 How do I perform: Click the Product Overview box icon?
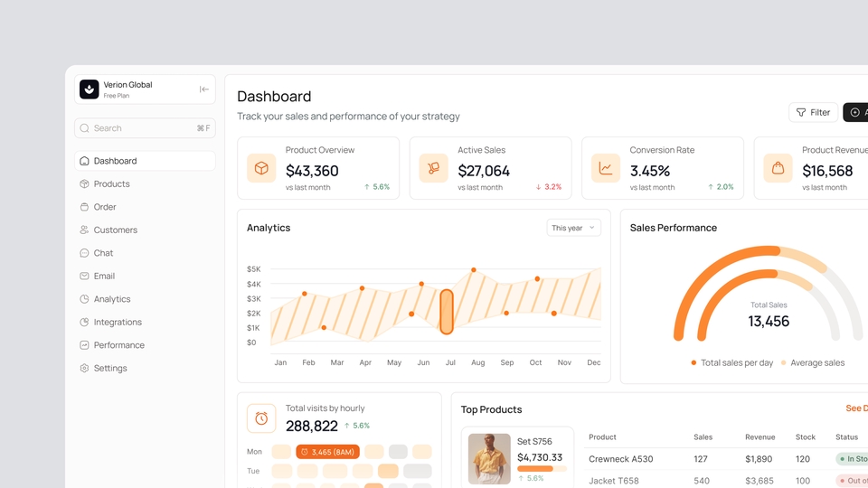(261, 168)
